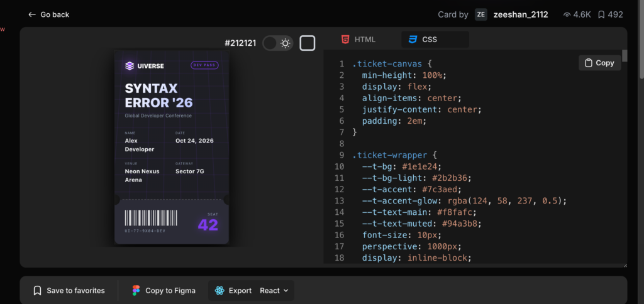Click the Neon Nexus Arena venue text

[142, 176]
